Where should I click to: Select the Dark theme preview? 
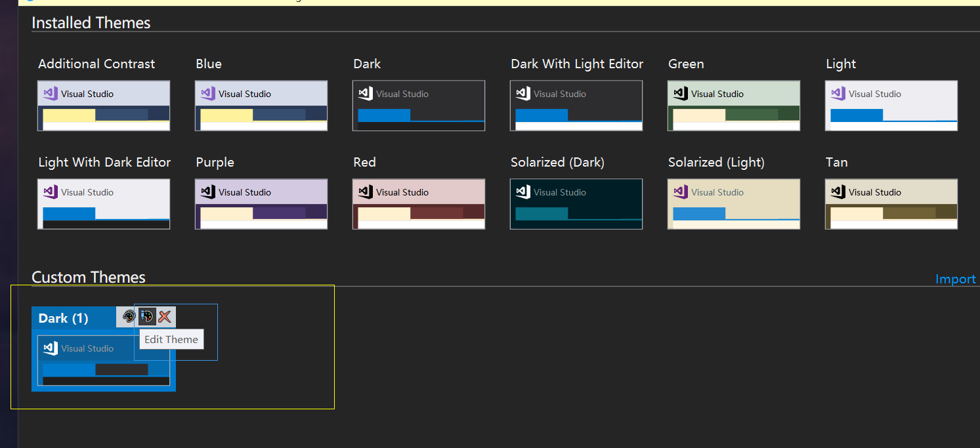point(418,105)
